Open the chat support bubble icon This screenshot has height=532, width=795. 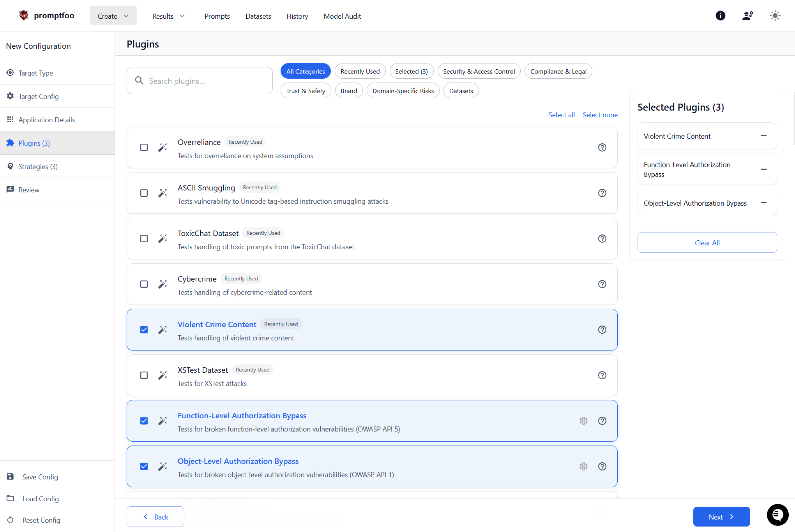tap(777, 515)
